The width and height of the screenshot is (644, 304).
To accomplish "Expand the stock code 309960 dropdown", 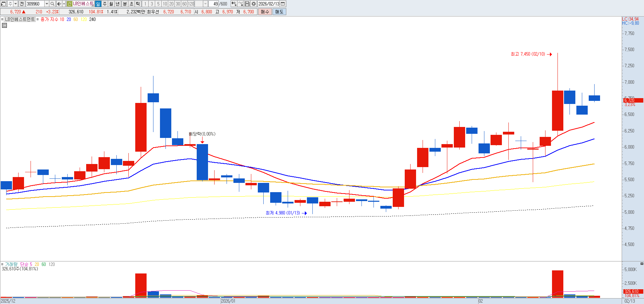I will pyautogui.click(x=47, y=4).
